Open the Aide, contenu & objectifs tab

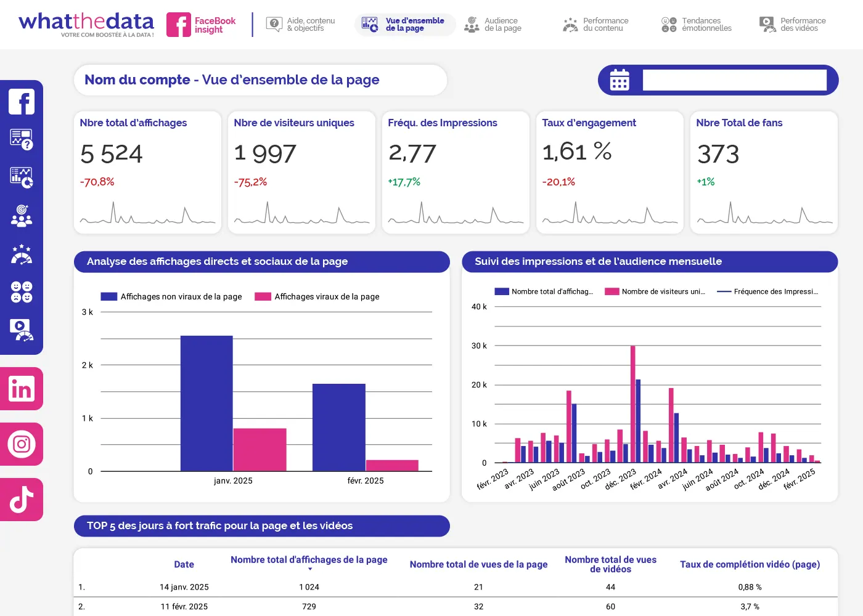[x=301, y=25]
